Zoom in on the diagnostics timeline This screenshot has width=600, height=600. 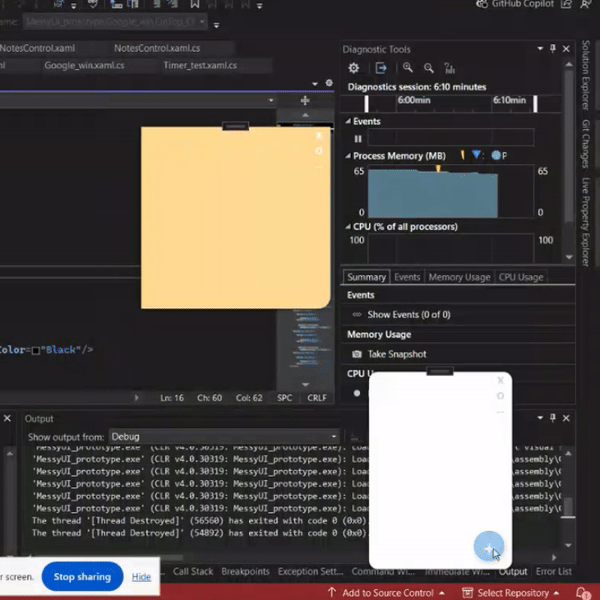click(x=408, y=68)
